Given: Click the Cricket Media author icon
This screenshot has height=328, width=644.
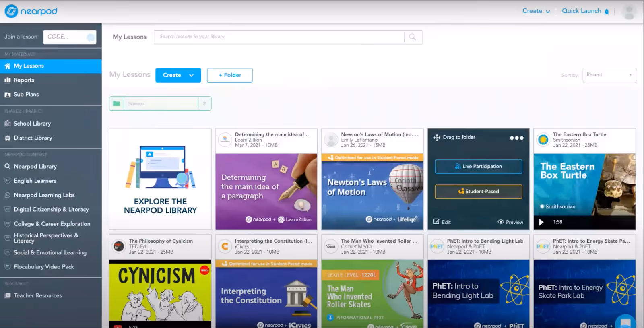Looking at the screenshot, I should 331,246.
